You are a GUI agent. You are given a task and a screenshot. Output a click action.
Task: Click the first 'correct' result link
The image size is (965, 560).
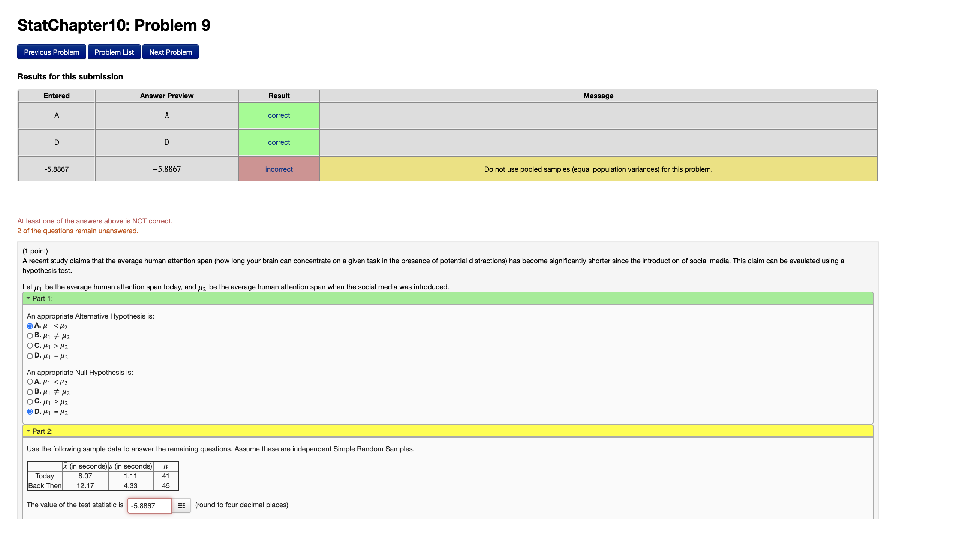[x=279, y=115]
